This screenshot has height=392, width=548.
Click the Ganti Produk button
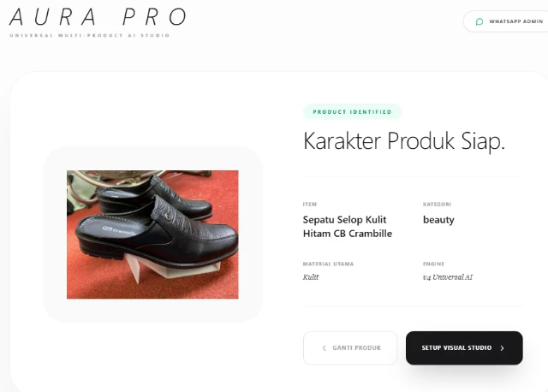coord(350,348)
